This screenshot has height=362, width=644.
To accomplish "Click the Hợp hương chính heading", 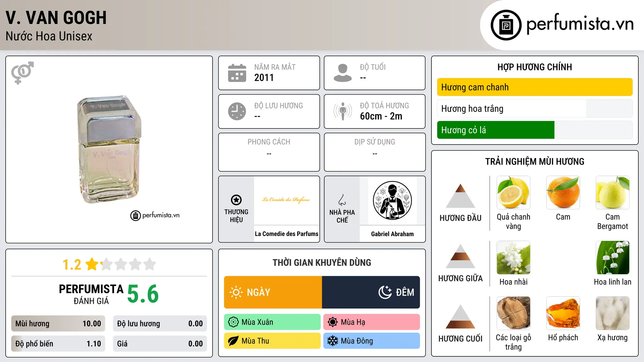I will [535, 67].
